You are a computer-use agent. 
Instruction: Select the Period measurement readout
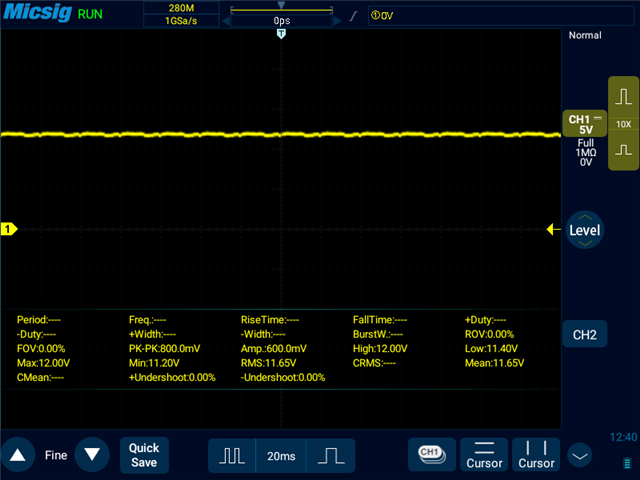pos(38,320)
